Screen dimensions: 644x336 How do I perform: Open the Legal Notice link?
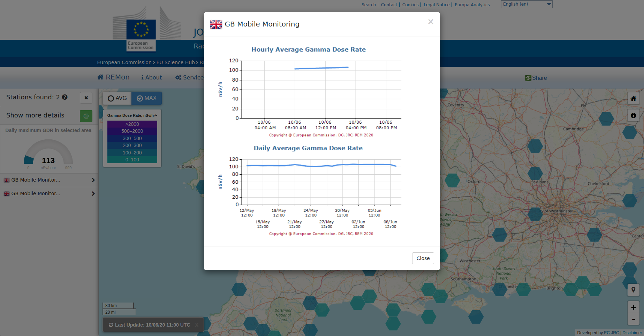pyautogui.click(x=437, y=5)
